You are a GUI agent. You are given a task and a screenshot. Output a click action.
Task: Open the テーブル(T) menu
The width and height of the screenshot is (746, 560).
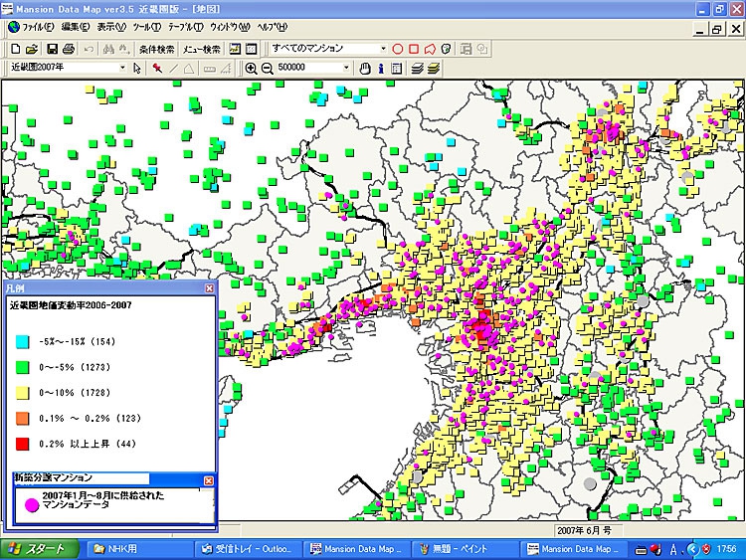point(185,27)
